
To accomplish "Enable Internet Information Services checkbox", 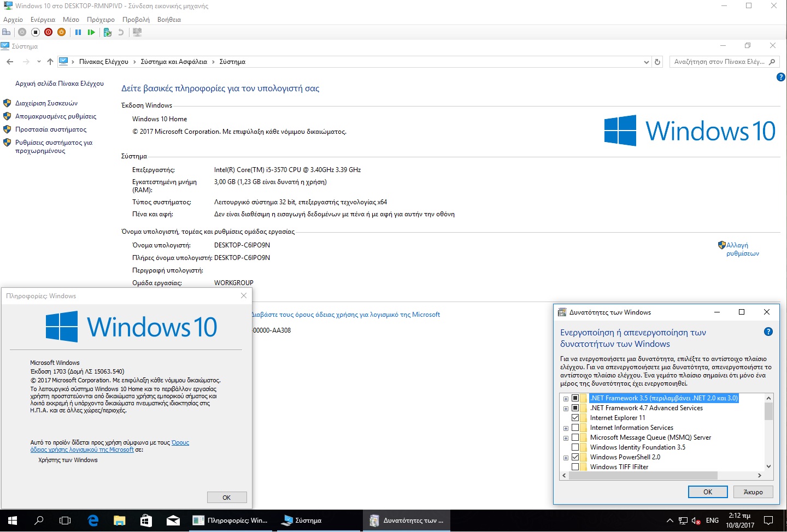I will pyautogui.click(x=575, y=428).
